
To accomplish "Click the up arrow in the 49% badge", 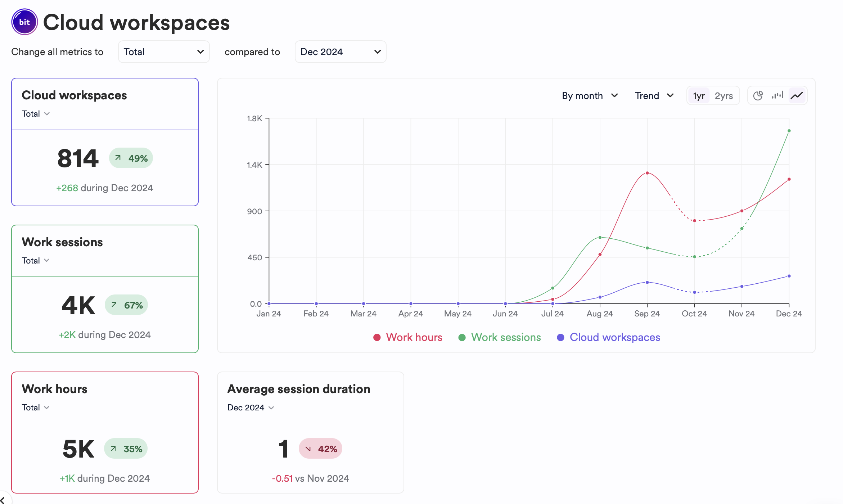I will 118,158.
